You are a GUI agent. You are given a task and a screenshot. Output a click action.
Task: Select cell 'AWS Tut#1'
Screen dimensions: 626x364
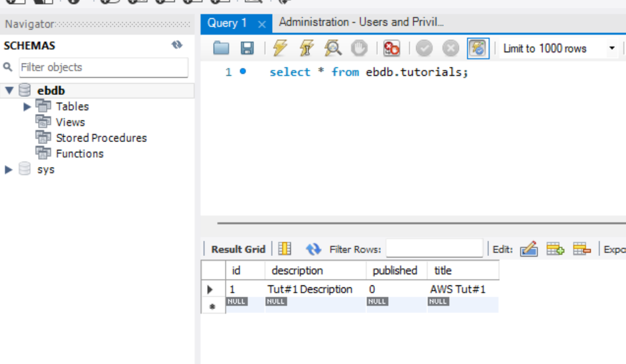click(463, 289)
